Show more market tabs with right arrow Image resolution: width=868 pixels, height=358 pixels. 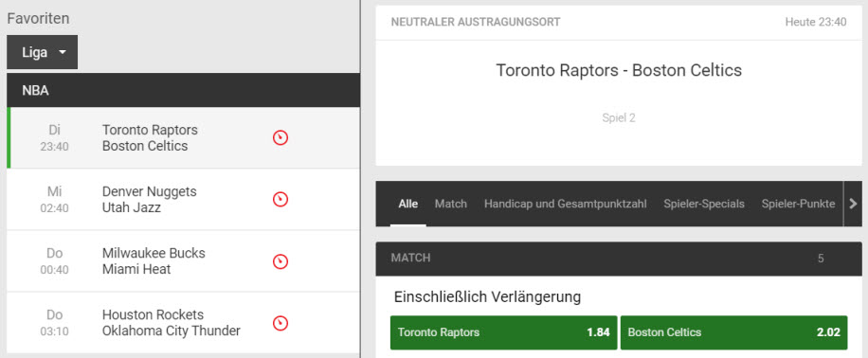tap(853, 204)
